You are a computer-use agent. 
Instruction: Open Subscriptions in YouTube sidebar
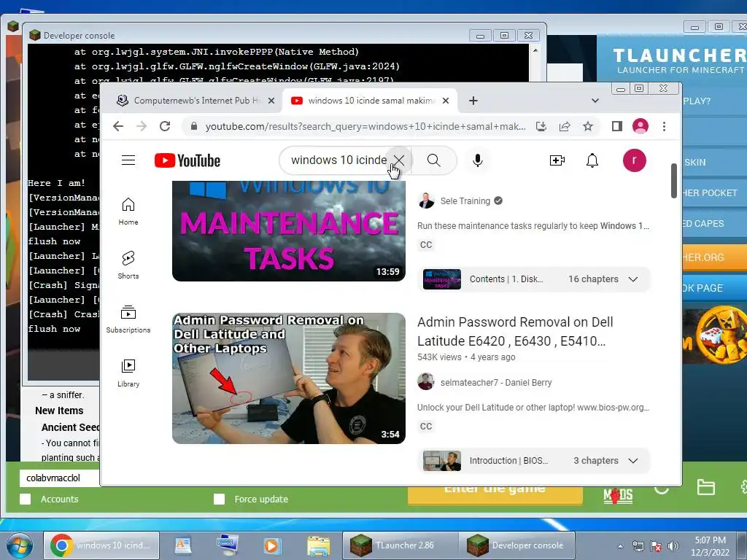click(128, 319)
